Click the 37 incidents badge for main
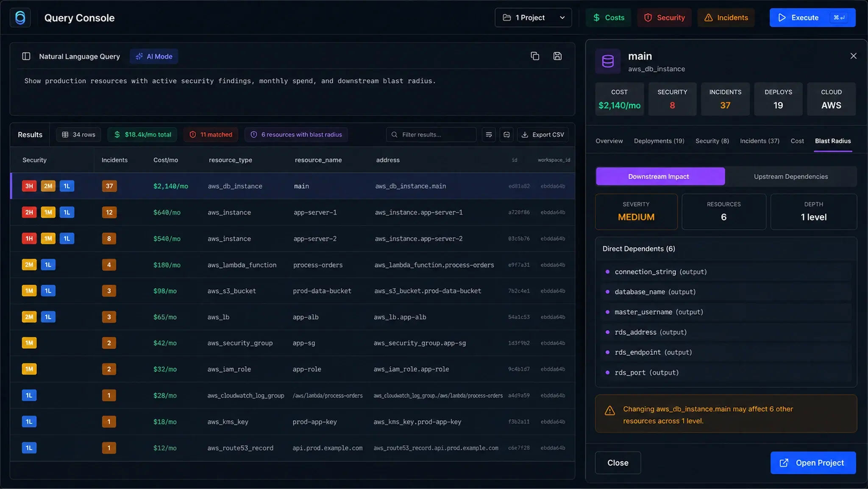The image size is (868, 489). click(x=109, y=186)
